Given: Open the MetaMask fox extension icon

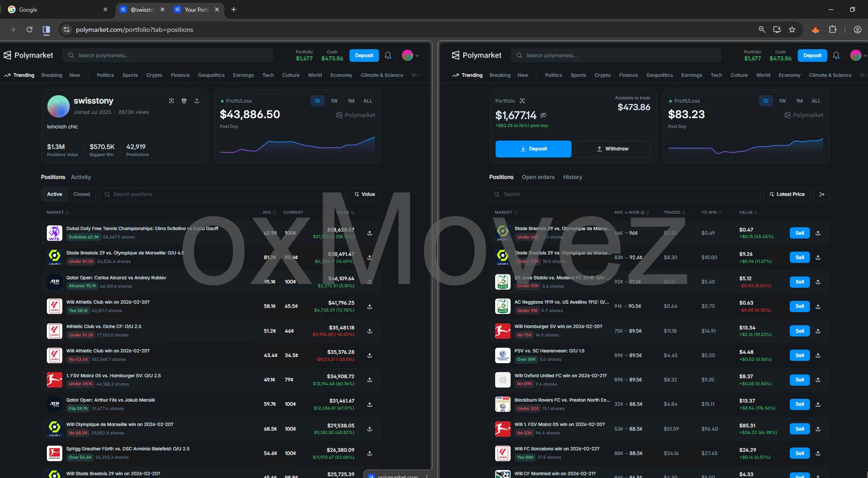Looking at the screenshot, I should point(816,30).
